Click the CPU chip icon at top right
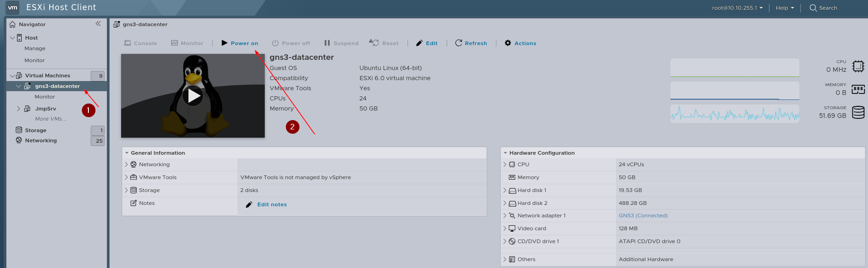Viewport: 868px width, 268px height. click(x=858, y=66)
